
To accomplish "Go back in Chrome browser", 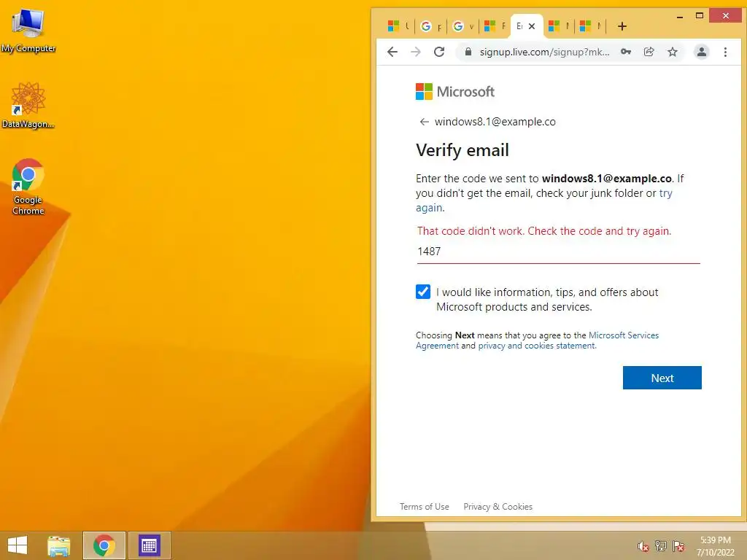I will [392, 52].
